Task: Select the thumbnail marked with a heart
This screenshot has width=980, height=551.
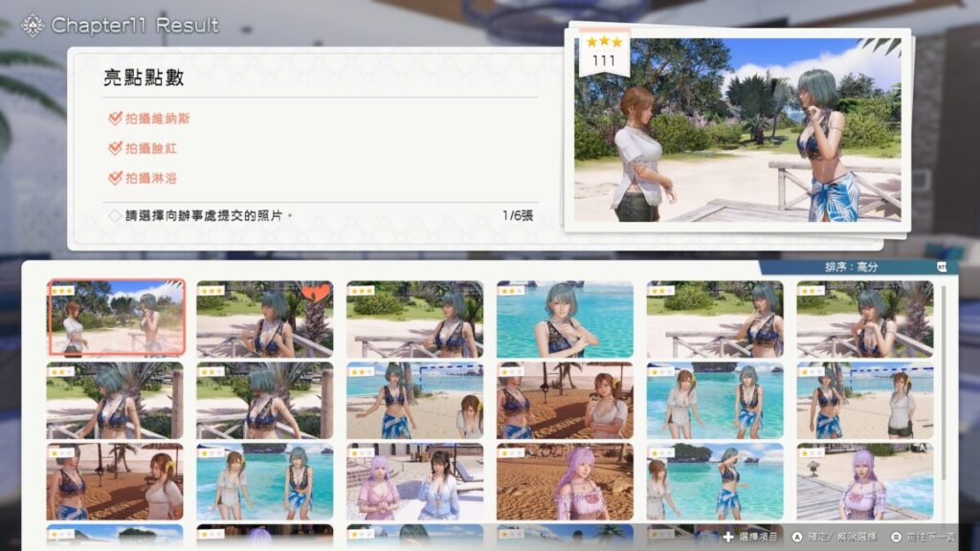Action: (265, 320)
